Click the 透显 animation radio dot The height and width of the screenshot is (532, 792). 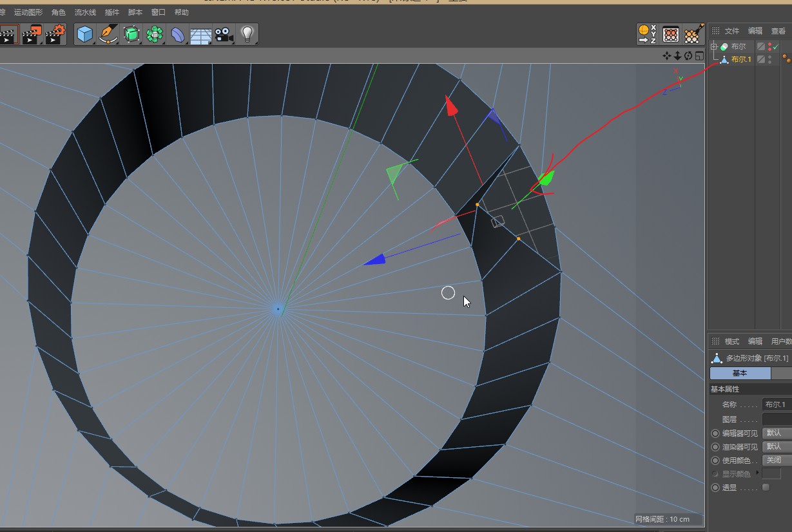[715, 488]
